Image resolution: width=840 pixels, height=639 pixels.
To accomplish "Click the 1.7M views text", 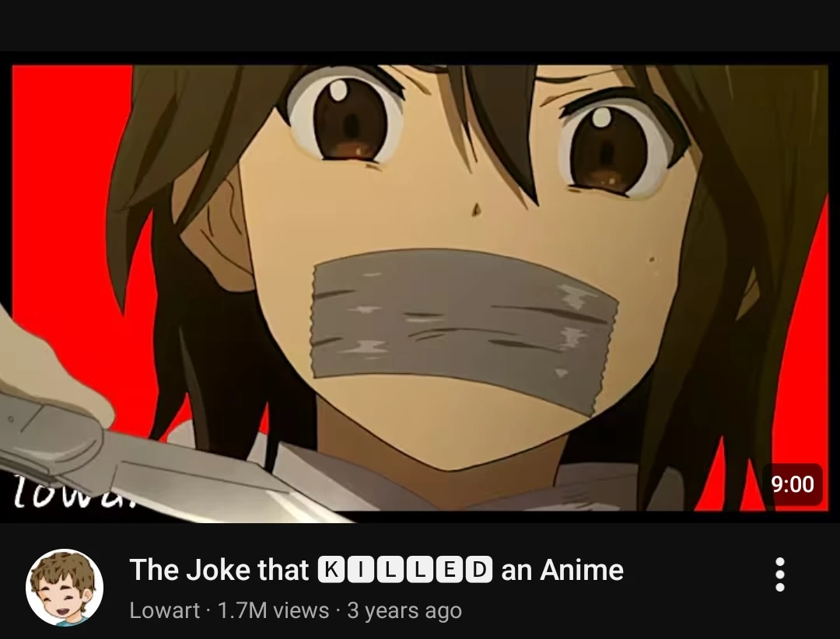I will click(x=273, y=610).
